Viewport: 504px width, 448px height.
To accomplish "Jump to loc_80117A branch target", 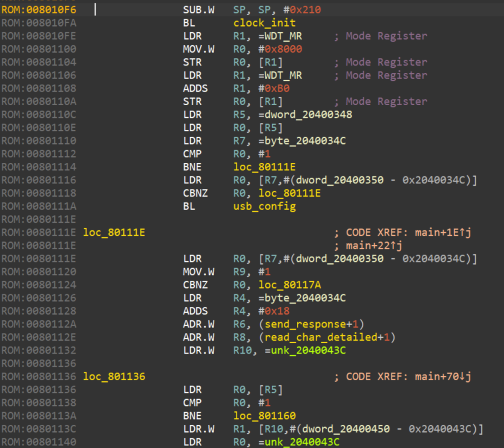I will [x=290, y=285].
